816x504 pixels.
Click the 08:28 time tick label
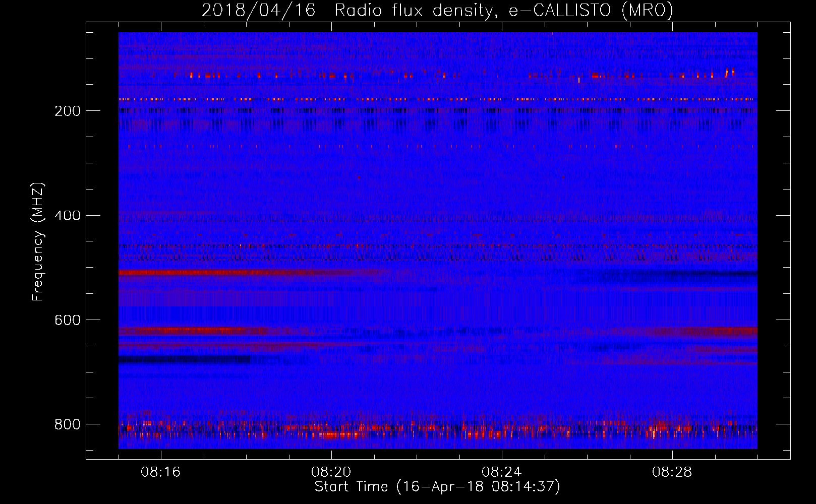pos(672,472)
